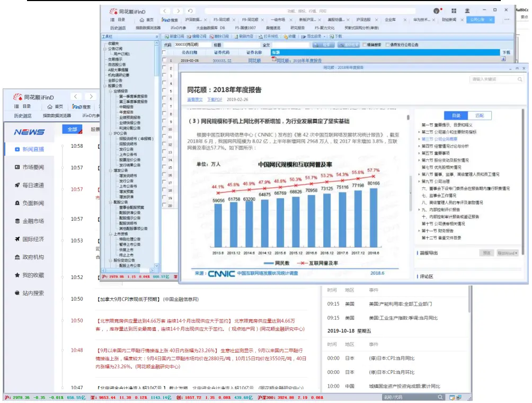Switch to the 一级市场 tab
Screen dimensions: 532x403
pyautogui.click(x=278, y=20)
